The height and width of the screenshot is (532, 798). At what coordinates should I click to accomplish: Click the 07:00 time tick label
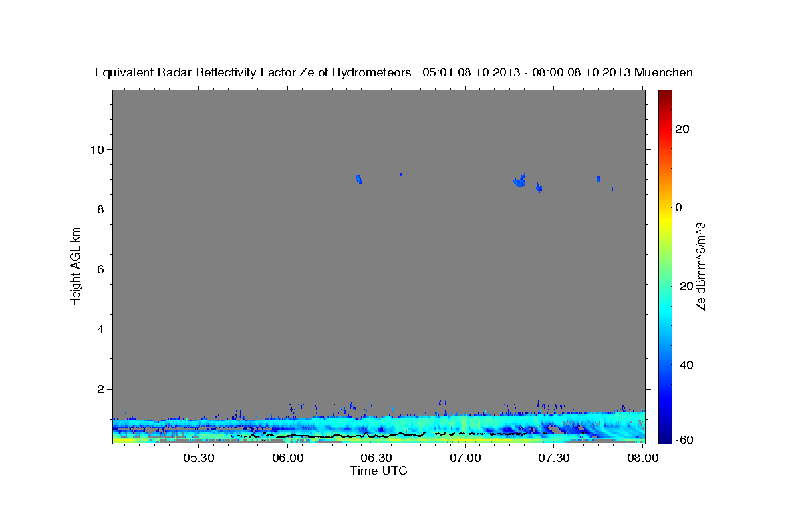(465, 458)
